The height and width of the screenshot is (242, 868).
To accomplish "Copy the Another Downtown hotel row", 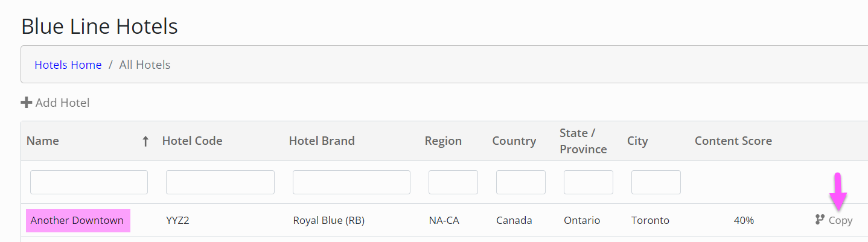I will click(x=834, y=220).
